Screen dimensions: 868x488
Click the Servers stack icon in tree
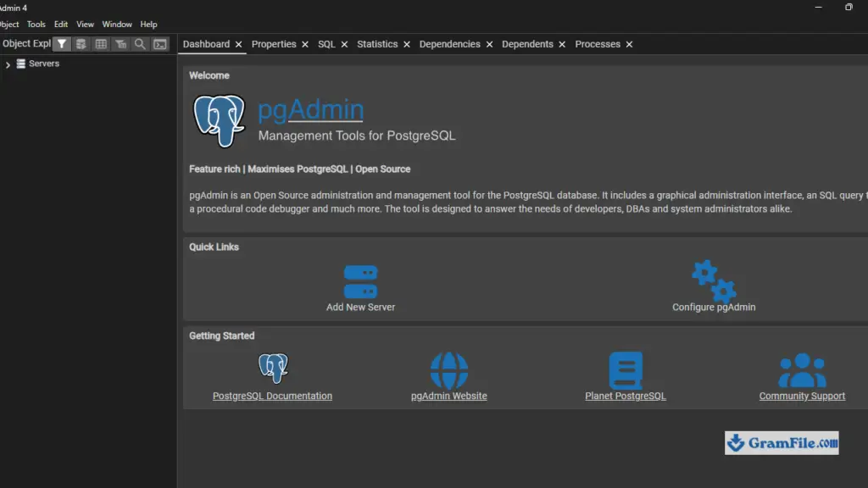tap(21, 64)
